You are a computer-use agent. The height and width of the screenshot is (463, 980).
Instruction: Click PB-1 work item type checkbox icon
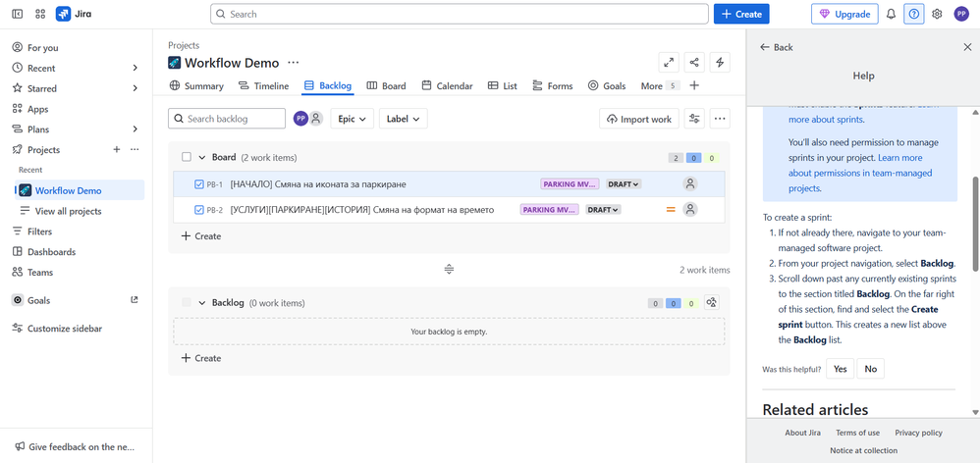[x=198, y=184]
